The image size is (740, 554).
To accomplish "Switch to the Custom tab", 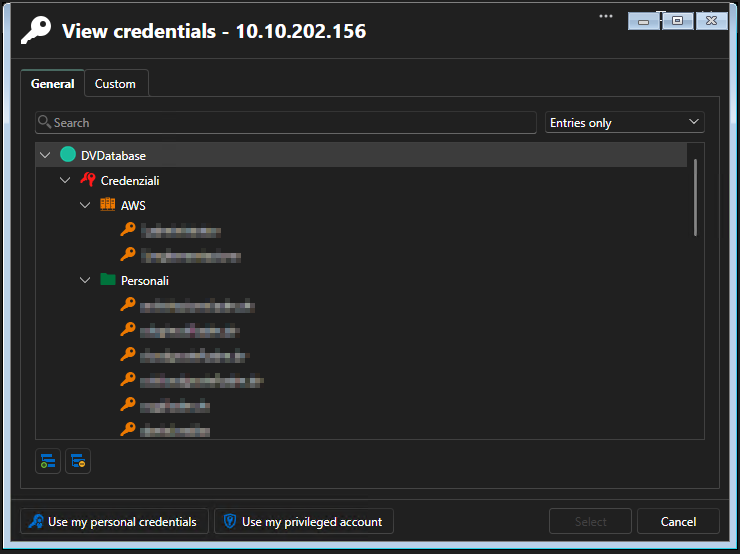I will [x=115, y=84].
